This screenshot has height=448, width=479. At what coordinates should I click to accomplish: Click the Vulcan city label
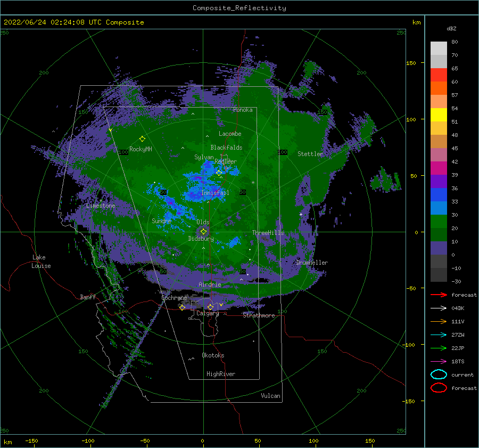click(271, 396)
